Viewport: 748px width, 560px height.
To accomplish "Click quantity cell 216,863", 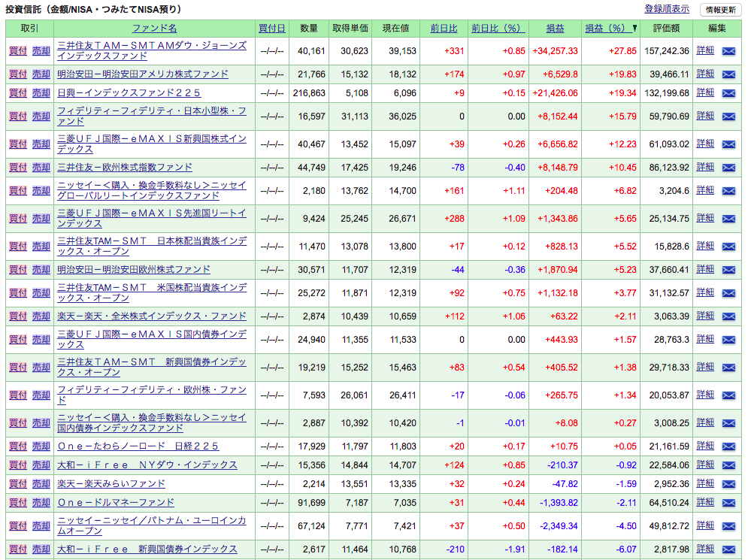I will (x=309, y=92).
